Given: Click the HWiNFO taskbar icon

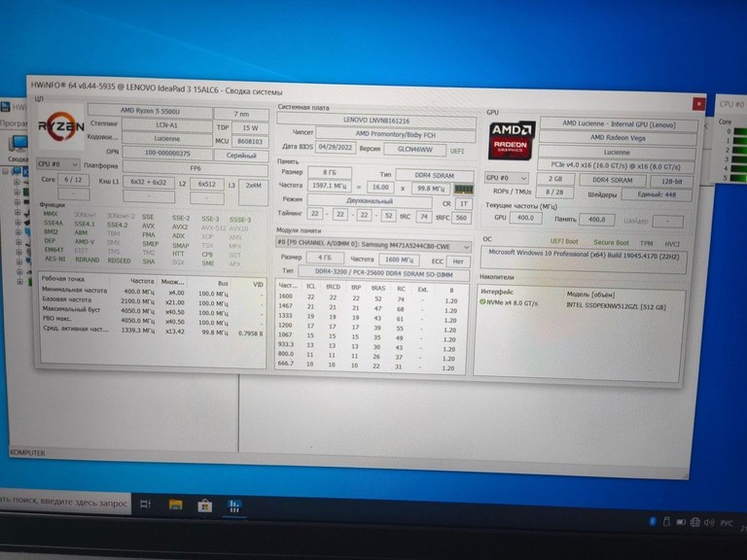Looking at the screenshot, I should [x=233, y=506].
